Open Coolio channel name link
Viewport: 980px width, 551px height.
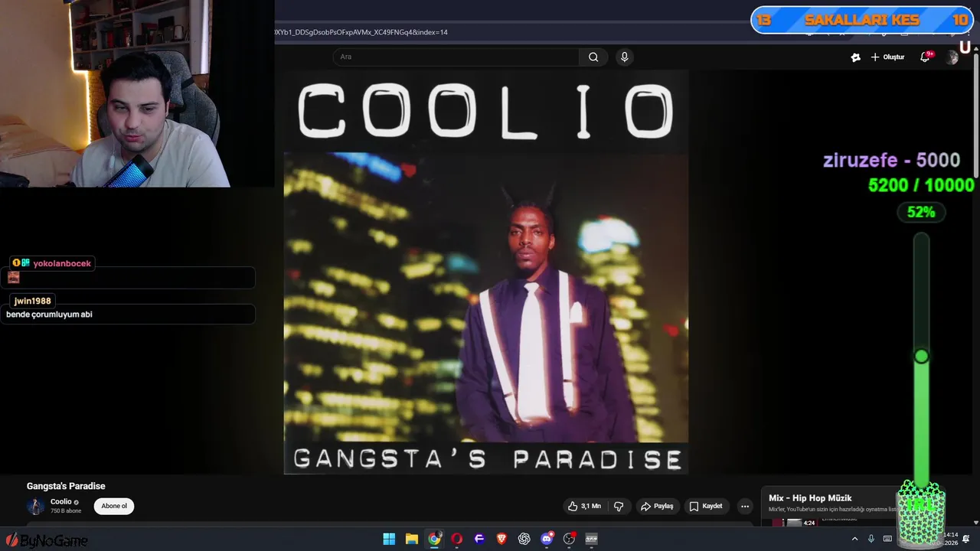click(x=61, y=502)
